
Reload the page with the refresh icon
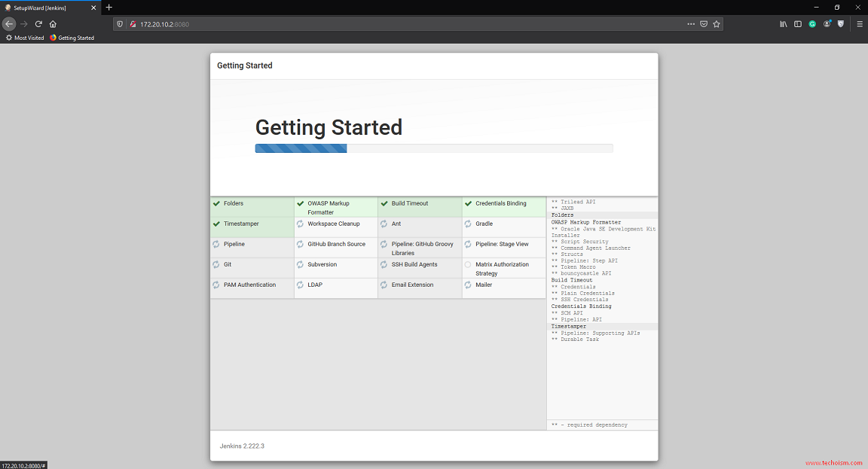pyautogui.click(x=38, y=24)
